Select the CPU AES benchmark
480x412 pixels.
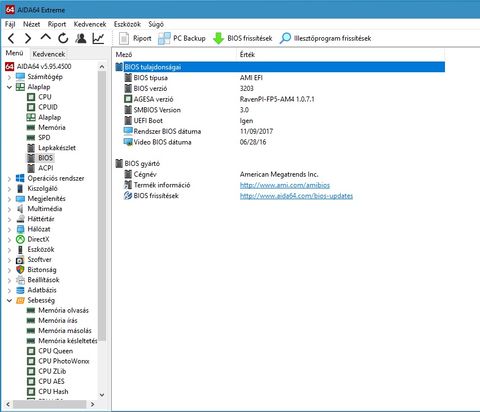(46, 381)
